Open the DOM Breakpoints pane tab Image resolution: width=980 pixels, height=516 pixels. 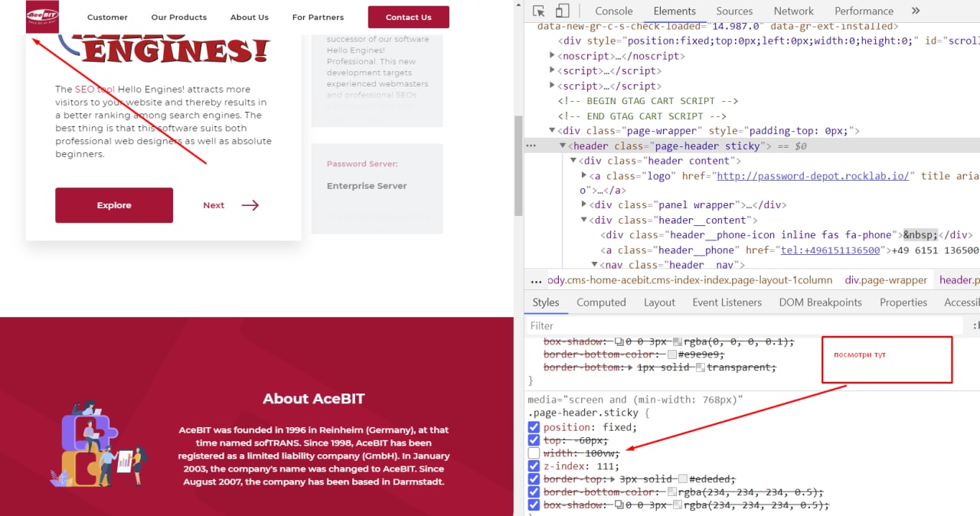tap(820, 302)
